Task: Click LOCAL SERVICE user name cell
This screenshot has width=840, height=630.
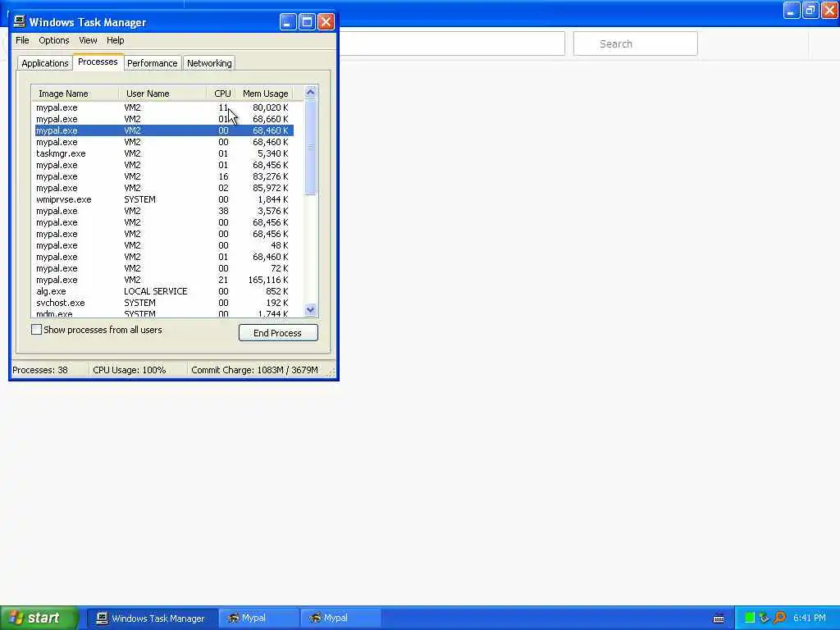Action: [155, 291]
